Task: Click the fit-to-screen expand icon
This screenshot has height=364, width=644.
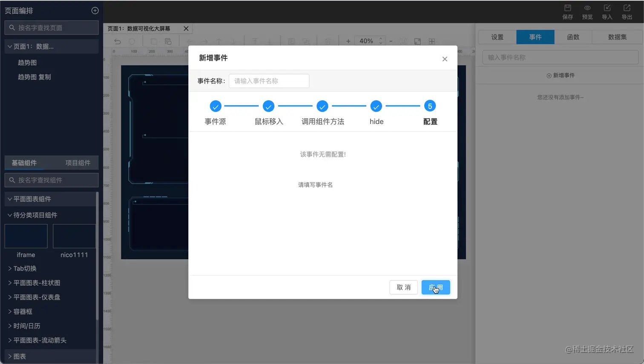Action: [x=417, y=41]
